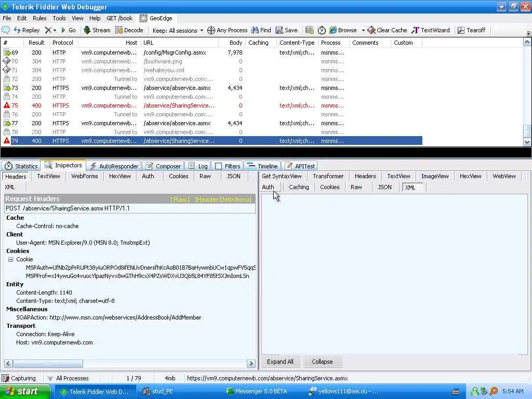The image size is (532, 399).
Task: Select session 69 row icon
Action: tap(7, 52)
